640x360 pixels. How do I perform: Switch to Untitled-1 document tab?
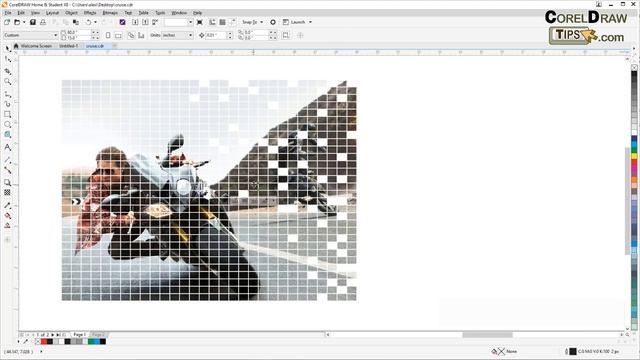pos(68,46)
